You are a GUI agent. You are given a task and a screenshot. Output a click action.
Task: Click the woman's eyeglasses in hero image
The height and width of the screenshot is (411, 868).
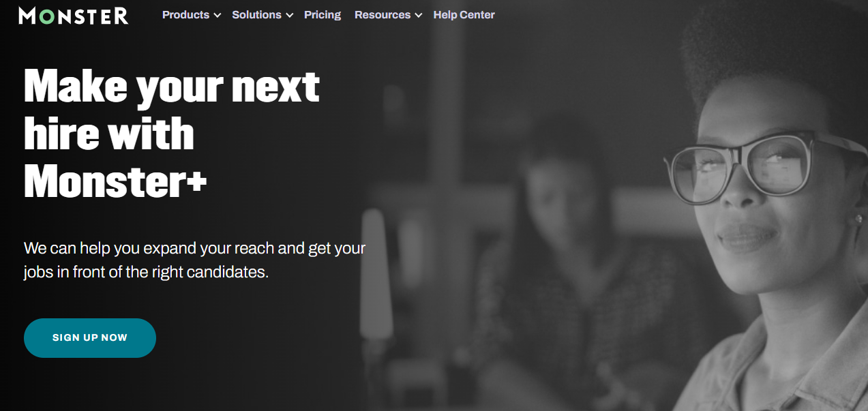point(757,166)
